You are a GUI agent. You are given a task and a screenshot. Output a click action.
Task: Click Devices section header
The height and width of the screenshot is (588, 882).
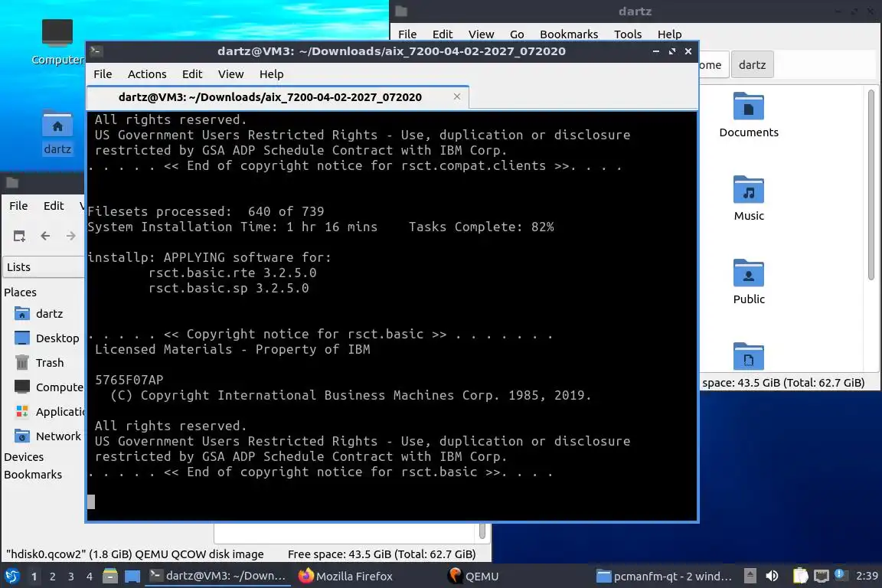click(24, 457)
